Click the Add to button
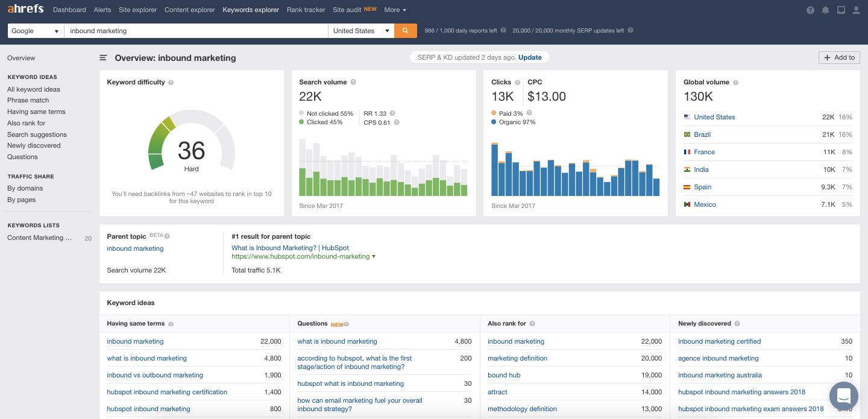The width and height of the screenshot is (868, 419). click(839, 57)
